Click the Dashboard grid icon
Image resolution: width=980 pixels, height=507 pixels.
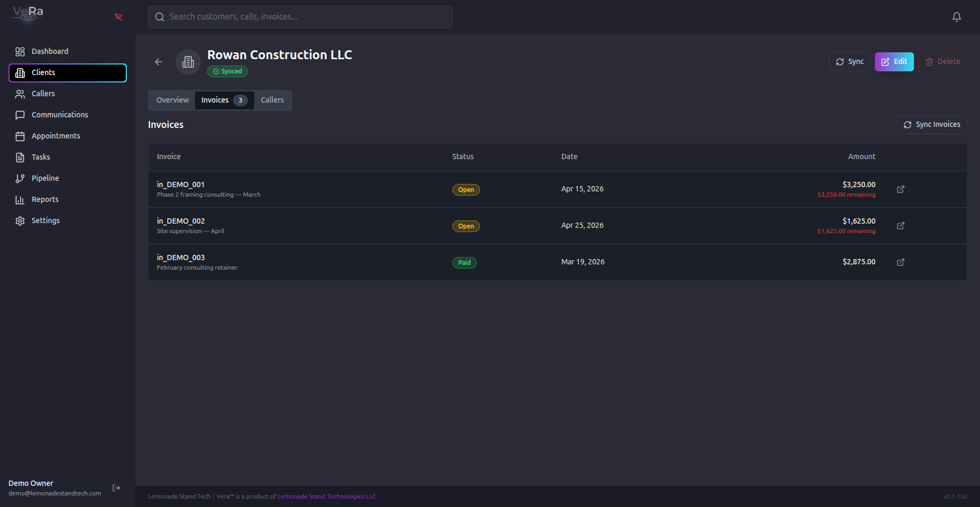[20, 51]
